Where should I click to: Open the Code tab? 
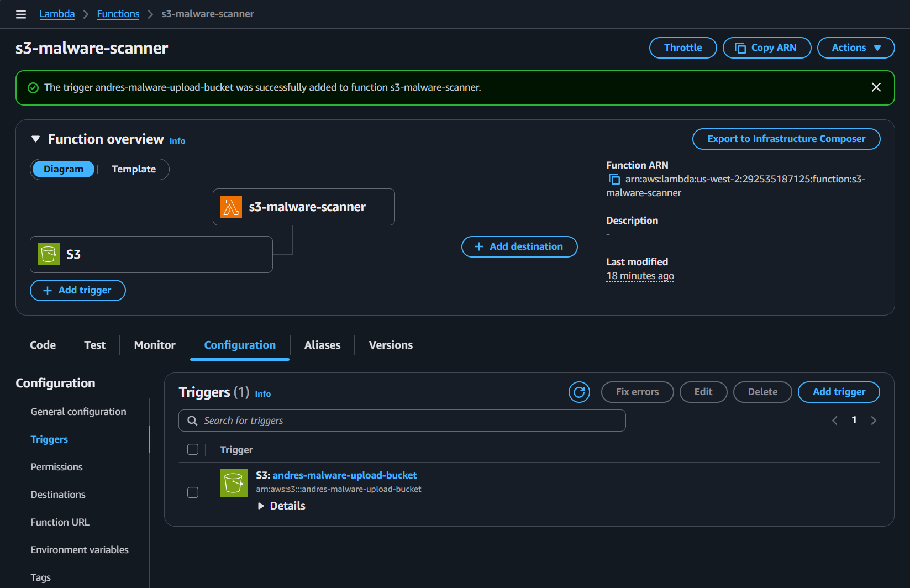[43, 345]
